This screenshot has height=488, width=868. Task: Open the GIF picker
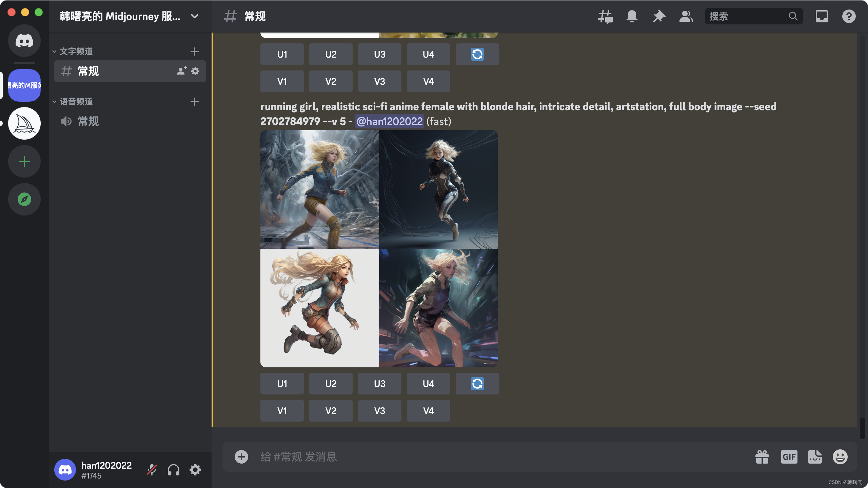[x=789, y=457]
